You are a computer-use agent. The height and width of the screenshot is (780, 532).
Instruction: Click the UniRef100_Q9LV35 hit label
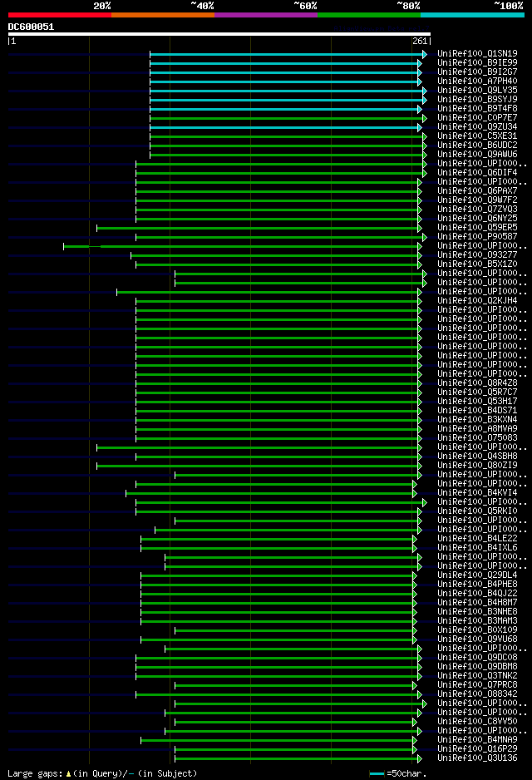(x=477, y=90)
